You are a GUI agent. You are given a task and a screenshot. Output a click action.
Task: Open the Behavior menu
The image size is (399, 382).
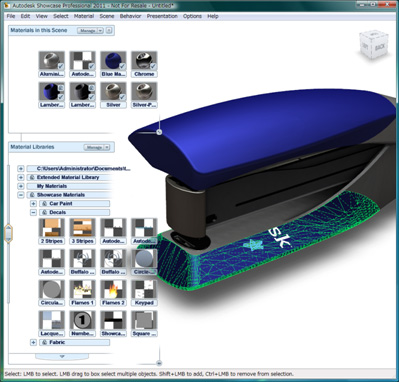[x=130, y=16]
